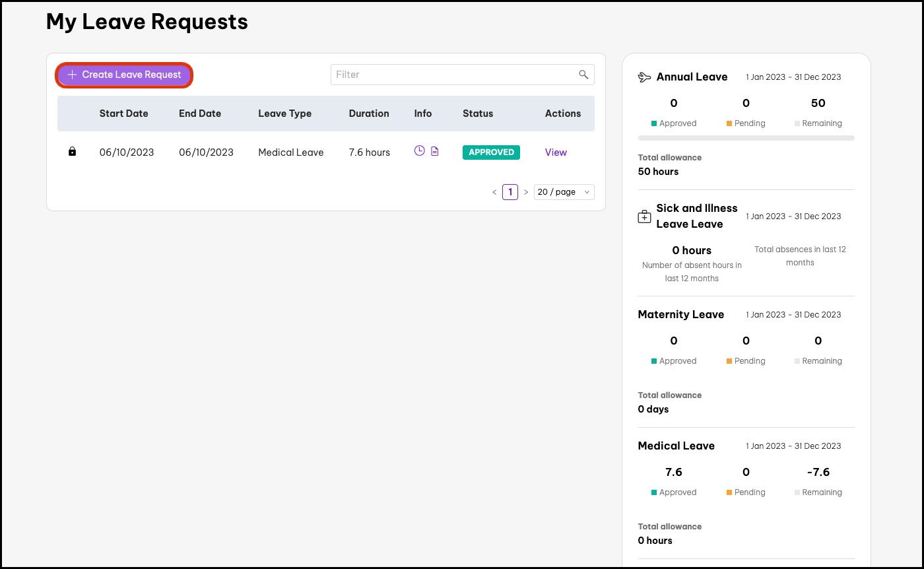Screen dimensions: 924x569
Task: Click the Sick Leave medical kit icon
Action: pyautogui.click(x=645, y=217)
